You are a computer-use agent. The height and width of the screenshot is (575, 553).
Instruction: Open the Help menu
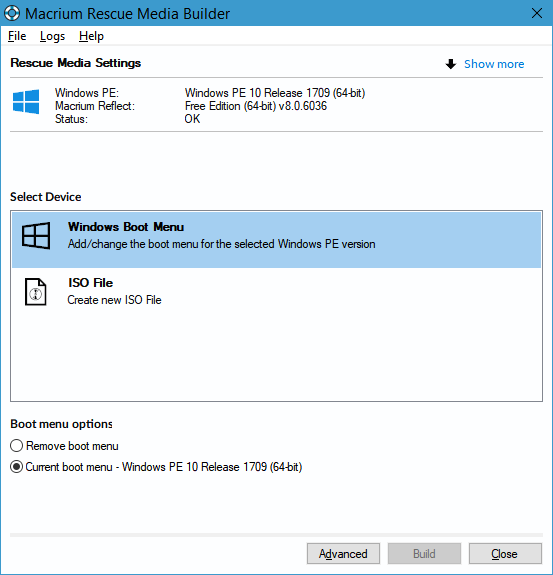pos(91,36)
